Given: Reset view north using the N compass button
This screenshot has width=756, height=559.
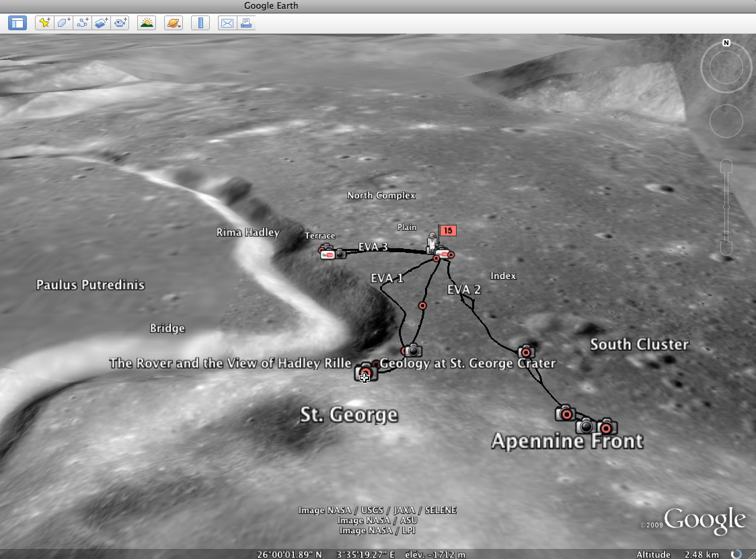Looking at the screenshot, I should [x=726, y=43].
